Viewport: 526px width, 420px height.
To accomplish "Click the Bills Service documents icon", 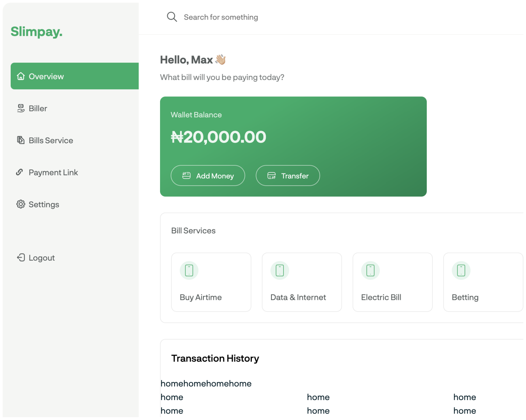I will 21,140.
